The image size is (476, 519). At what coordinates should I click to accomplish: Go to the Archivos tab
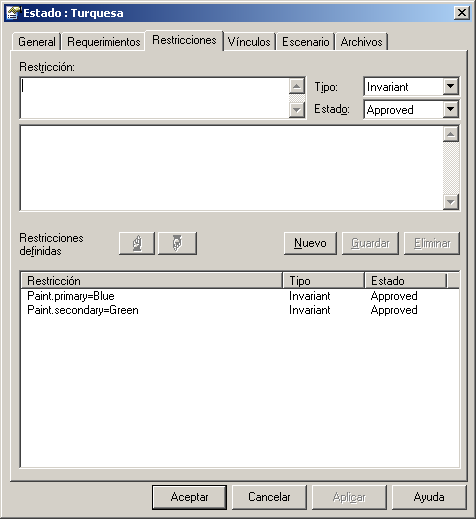[361, 42]
